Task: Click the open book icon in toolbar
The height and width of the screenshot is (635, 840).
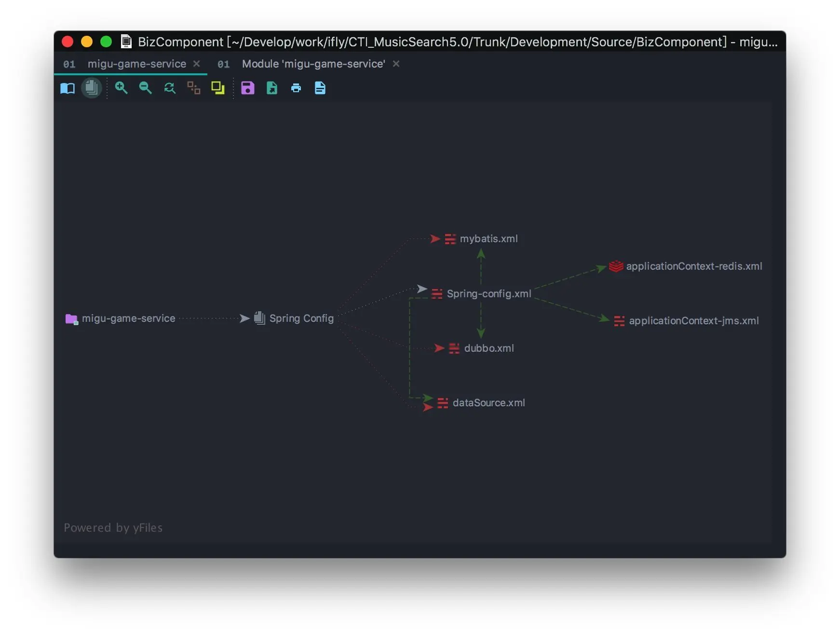Action: (x=68, y=88)
